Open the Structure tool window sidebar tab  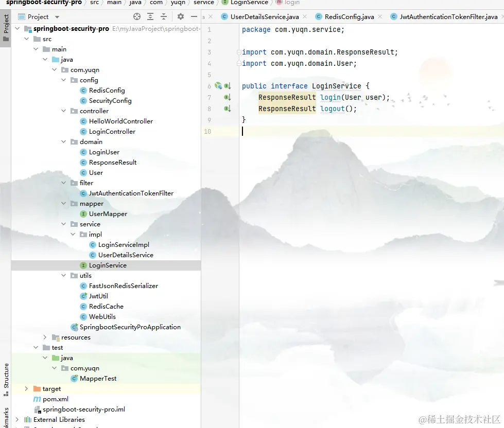(6, 380)
